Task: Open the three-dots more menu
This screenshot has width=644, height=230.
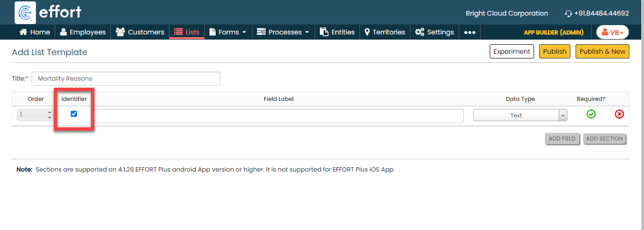Action: coord(469,33)
